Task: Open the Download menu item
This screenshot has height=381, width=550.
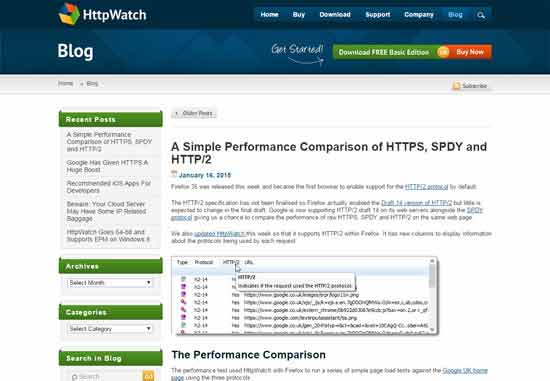Action: click(x=335, y=15)
